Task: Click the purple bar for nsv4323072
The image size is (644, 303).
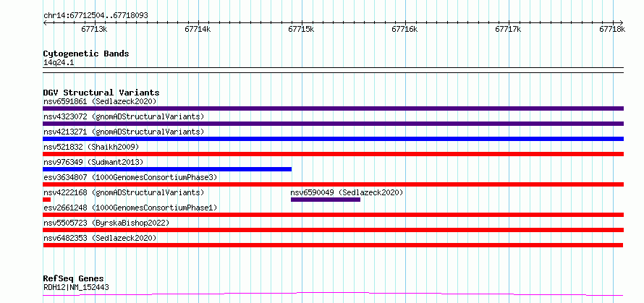Action: pos(333,124)
